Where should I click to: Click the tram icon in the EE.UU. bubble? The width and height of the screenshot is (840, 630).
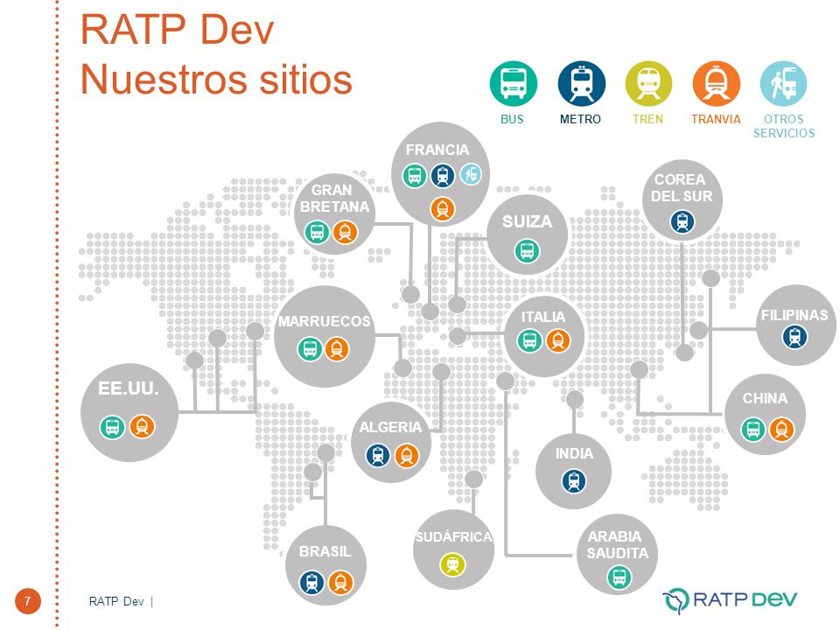point(142,426)
